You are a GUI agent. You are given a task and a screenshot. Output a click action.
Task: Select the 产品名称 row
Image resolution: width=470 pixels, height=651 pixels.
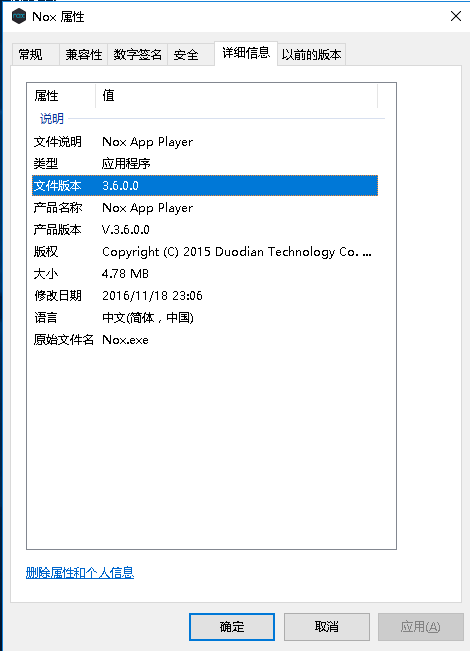(x=205, y=208)
